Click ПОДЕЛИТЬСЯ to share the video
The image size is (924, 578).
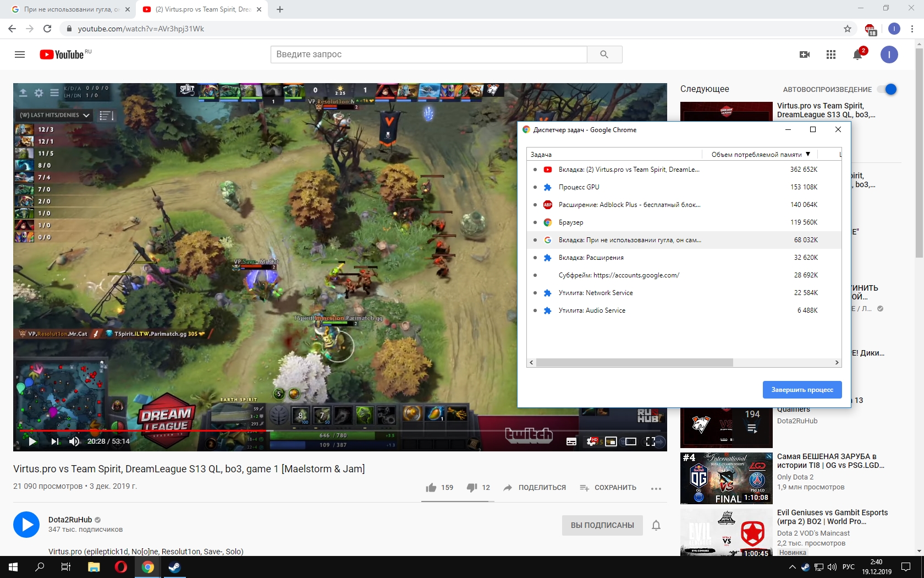[535, 488]
